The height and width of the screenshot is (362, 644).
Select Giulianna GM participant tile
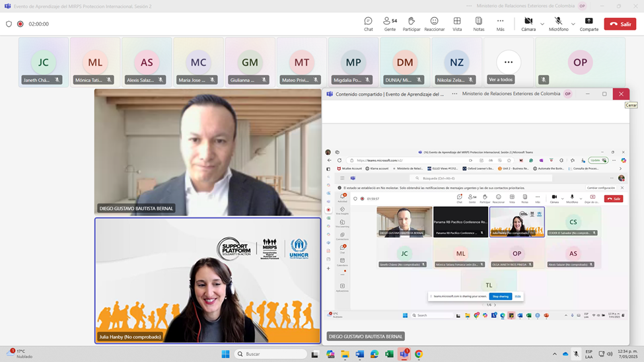pos(250,62)
